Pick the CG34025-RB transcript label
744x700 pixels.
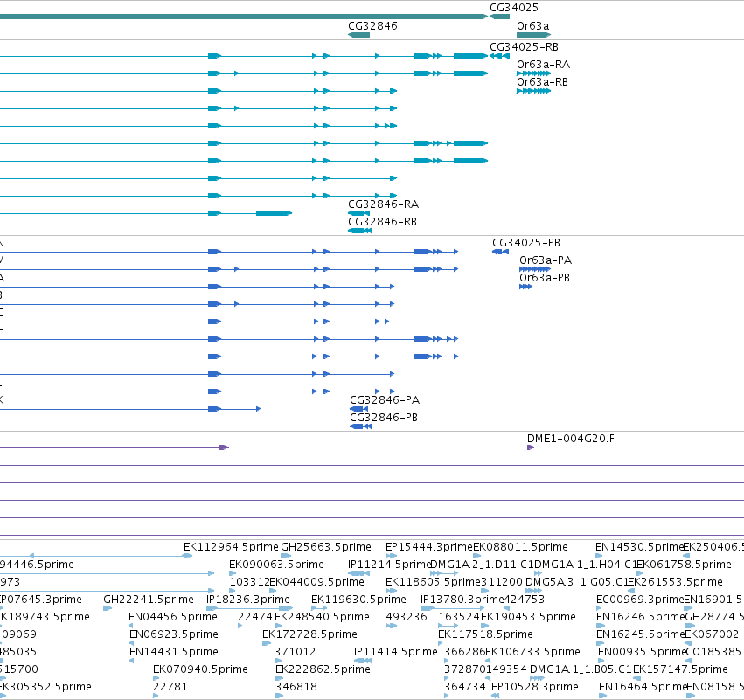point(524,47)
